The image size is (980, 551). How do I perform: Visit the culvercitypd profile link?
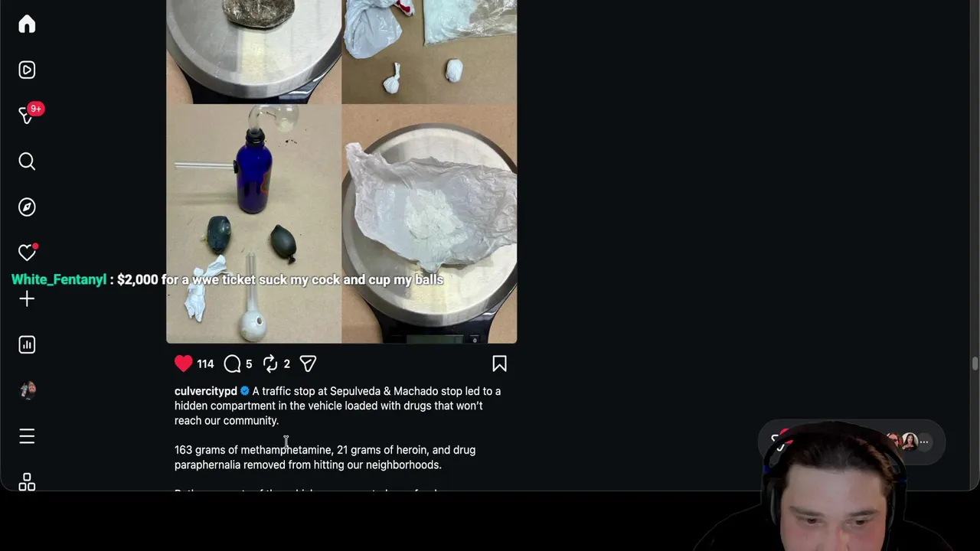coord(206,391)
